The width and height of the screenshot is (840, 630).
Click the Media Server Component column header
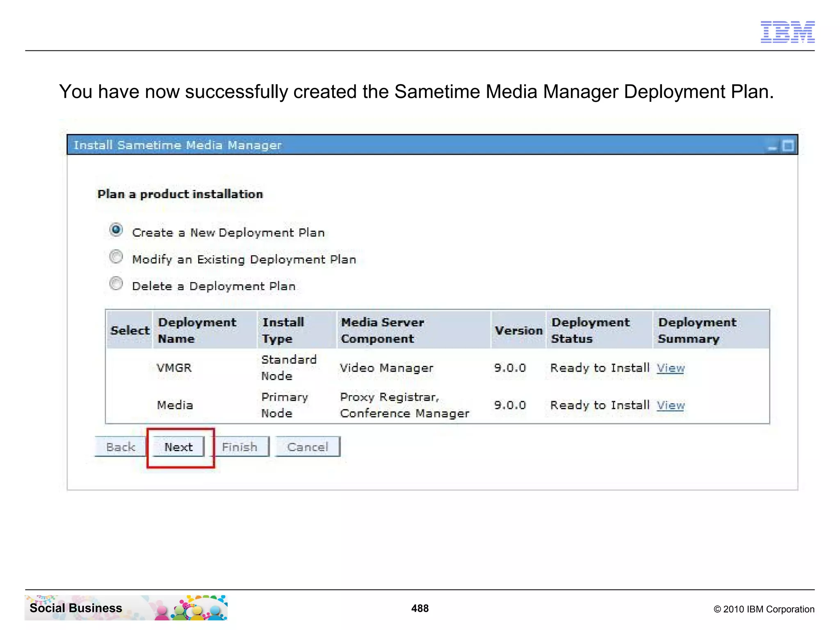414,330
